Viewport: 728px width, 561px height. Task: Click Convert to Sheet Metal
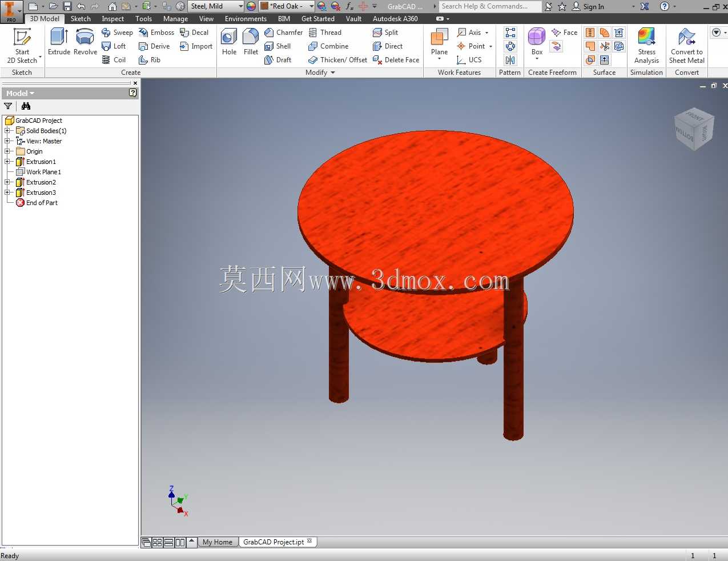pyautogui.click(x=687, y=46)
